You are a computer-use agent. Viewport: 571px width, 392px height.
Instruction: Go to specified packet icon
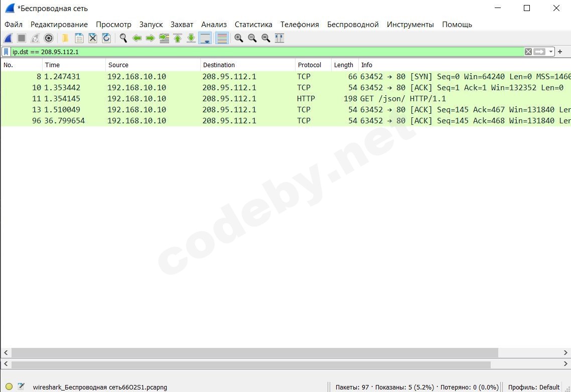click(x=164, y=38)
